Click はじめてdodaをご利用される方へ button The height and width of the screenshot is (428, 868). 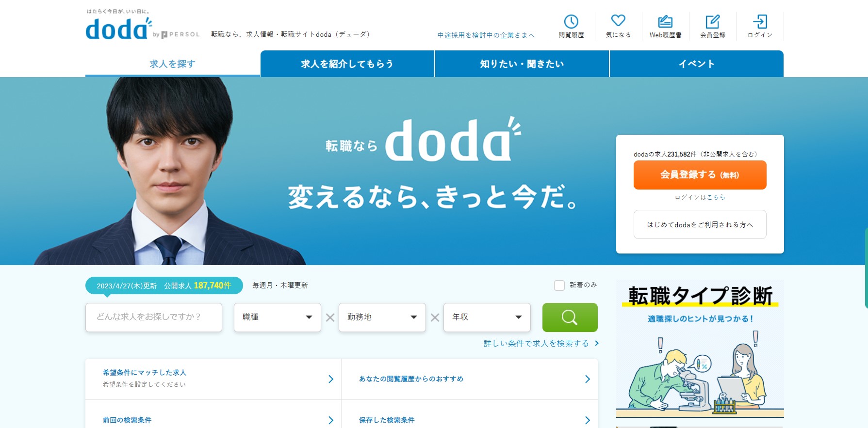point(700,224)
